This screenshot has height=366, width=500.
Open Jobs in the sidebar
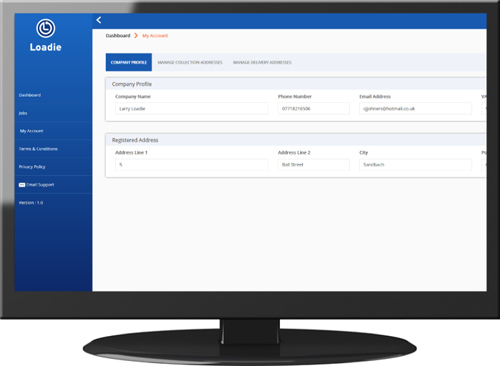[x=23, y=113]
